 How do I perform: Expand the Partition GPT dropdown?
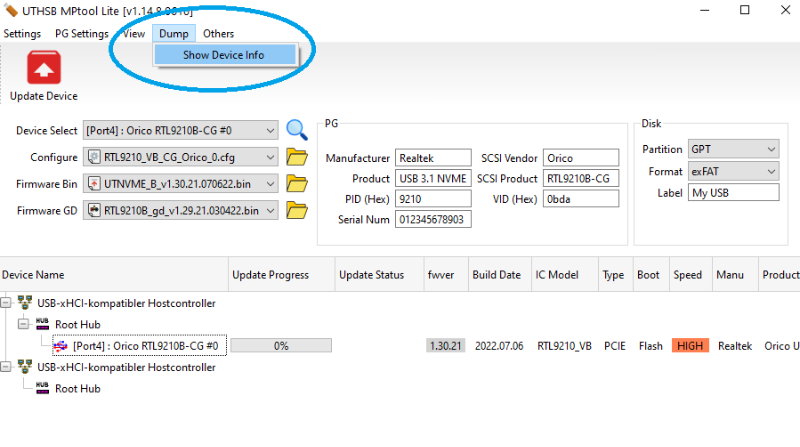770,149
